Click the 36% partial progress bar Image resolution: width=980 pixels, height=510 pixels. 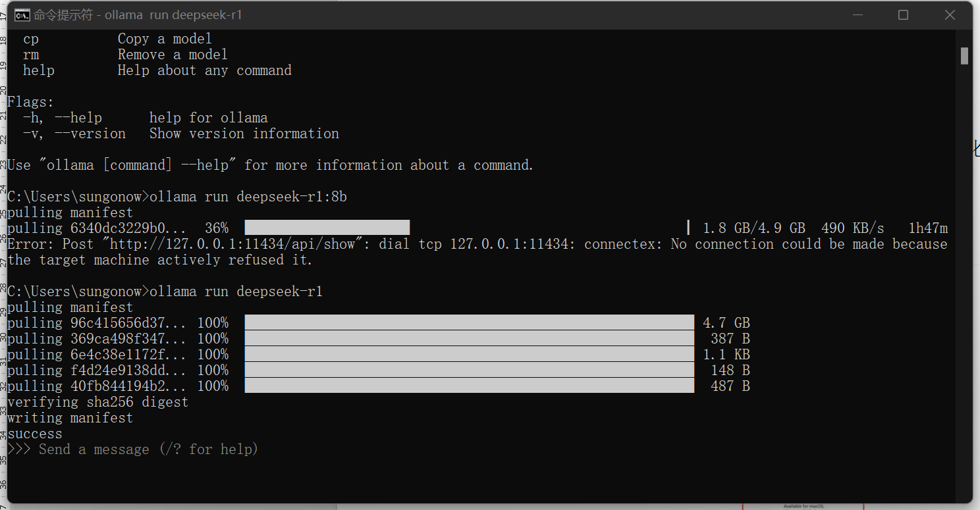point(327,228)
